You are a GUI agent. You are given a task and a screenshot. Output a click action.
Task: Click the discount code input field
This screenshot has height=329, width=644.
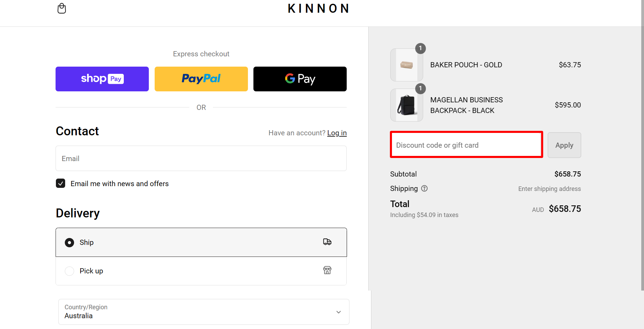tap(466, 145)
